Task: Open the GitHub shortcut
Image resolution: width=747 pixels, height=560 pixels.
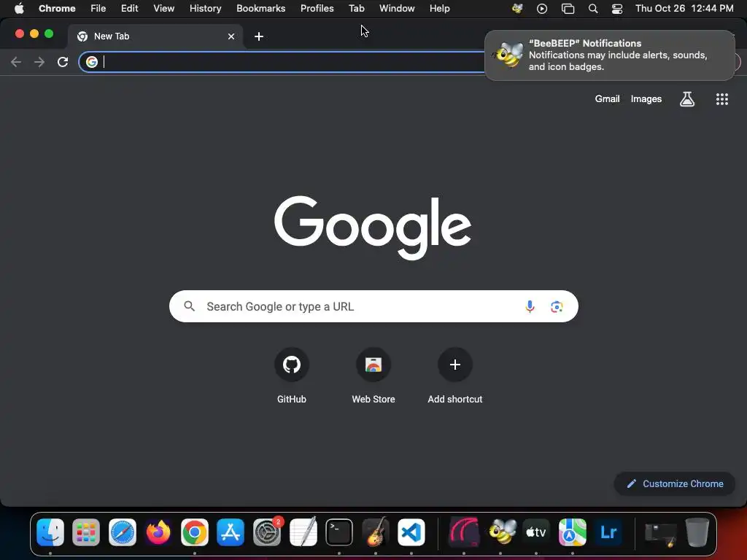Action: [x=292, y=376]
